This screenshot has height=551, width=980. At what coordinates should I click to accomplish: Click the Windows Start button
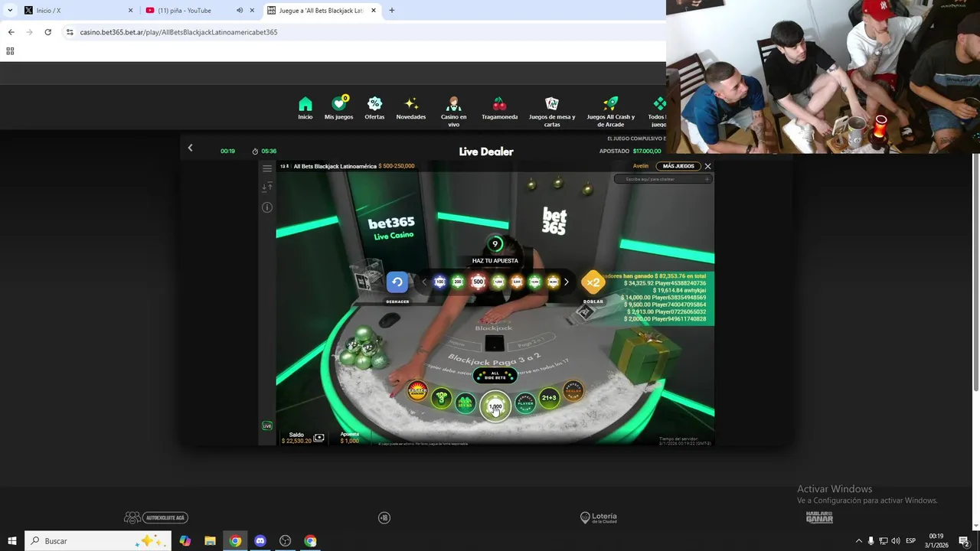(11, 541)
